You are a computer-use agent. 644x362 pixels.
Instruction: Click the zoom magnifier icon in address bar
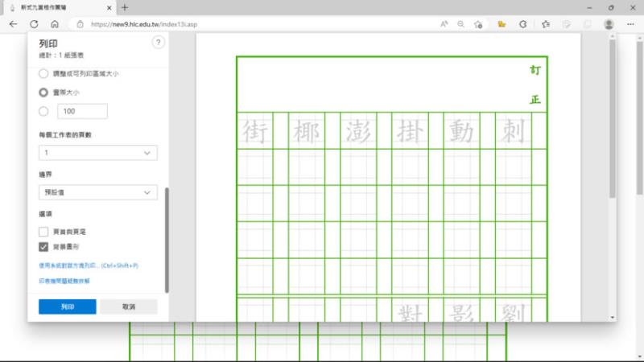tap(461, 24)
